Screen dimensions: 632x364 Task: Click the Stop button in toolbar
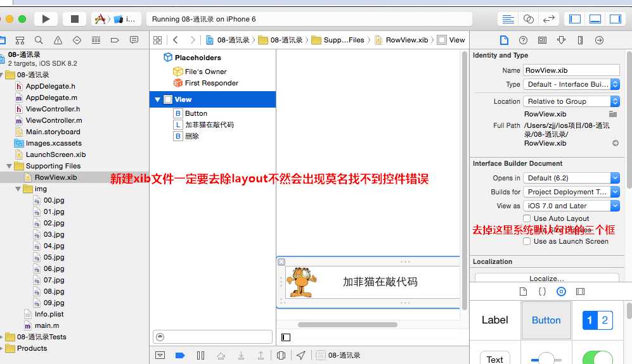click(x=75, y=19)
